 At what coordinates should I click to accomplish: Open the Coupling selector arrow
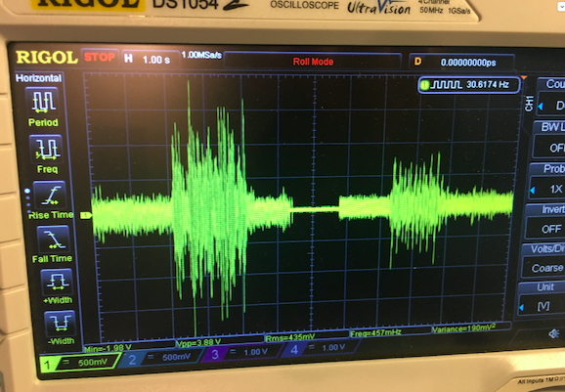click(x=541, y=107)
